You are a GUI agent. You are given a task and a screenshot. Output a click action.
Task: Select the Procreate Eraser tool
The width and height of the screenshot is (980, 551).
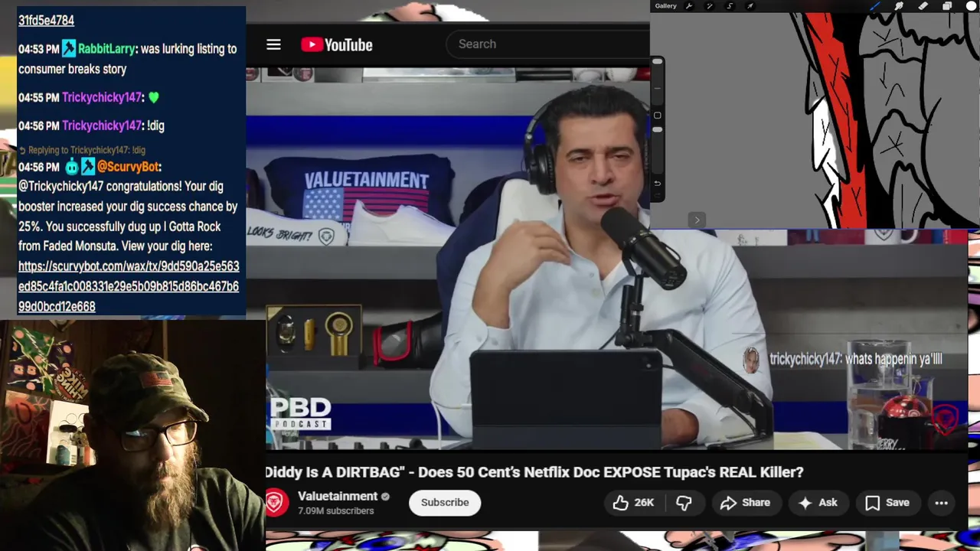(923, 6)
